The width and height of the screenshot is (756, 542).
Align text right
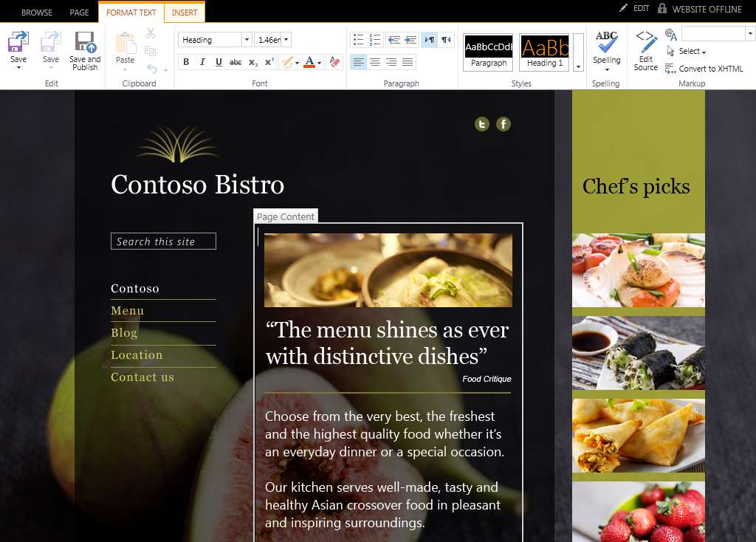pos(391,62)
